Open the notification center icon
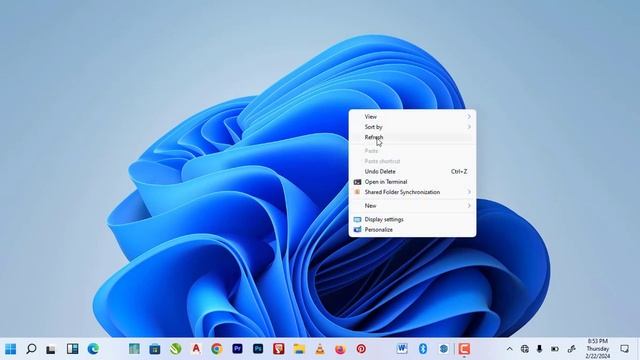The image size is (640, 360). [624, 349]
